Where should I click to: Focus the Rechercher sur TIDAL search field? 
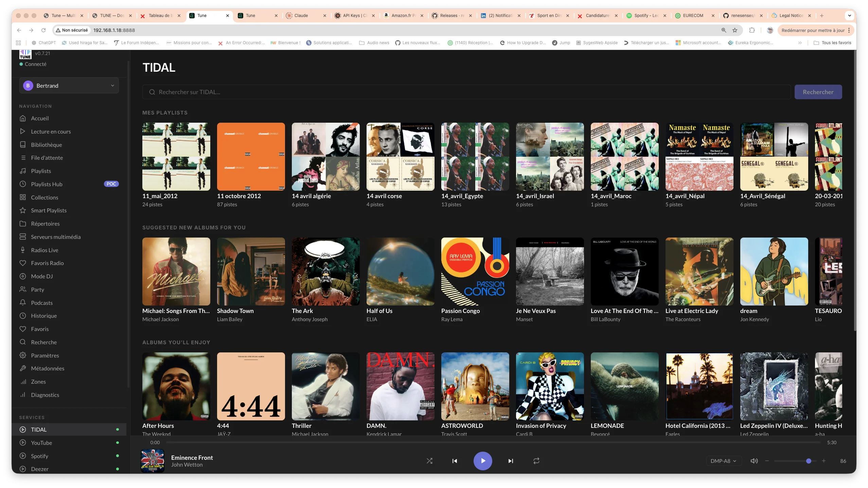click(467, 92)
